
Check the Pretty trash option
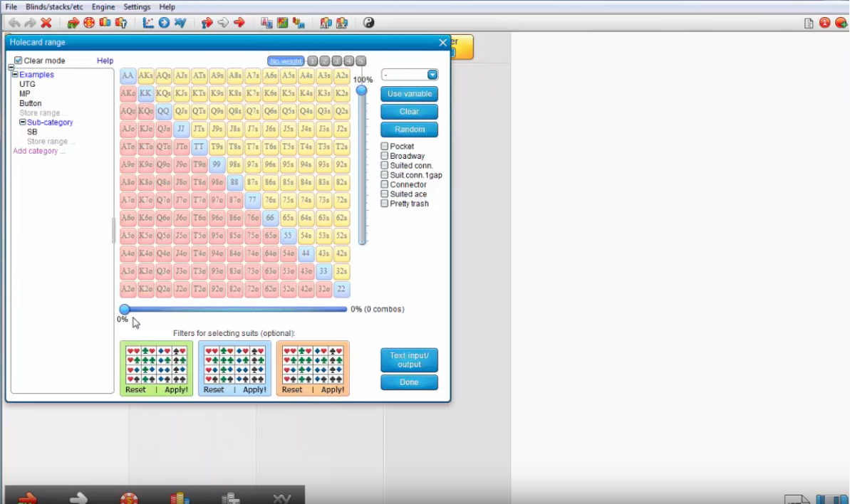click(x=385, y=204)
